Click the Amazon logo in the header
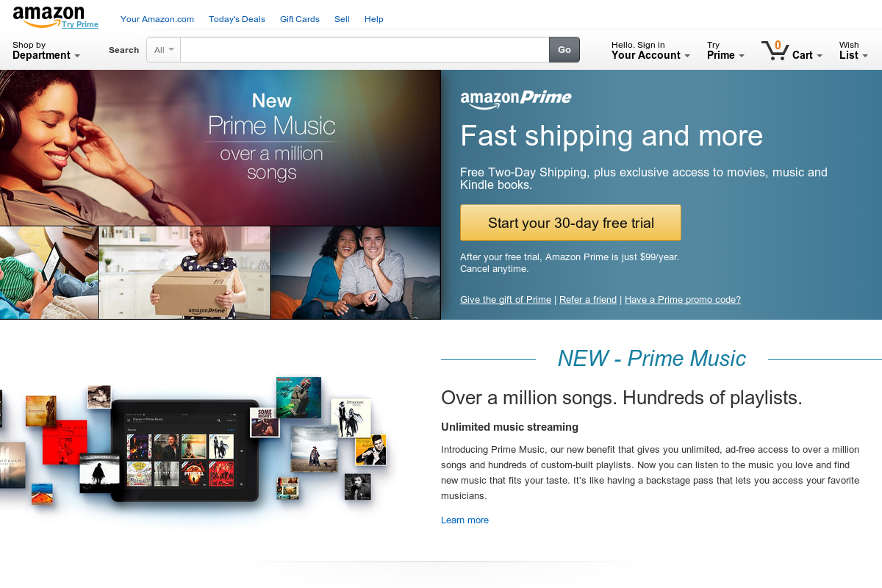Viewport: 882px width, 588px height. pyautogui.click(x=49, y=16)
